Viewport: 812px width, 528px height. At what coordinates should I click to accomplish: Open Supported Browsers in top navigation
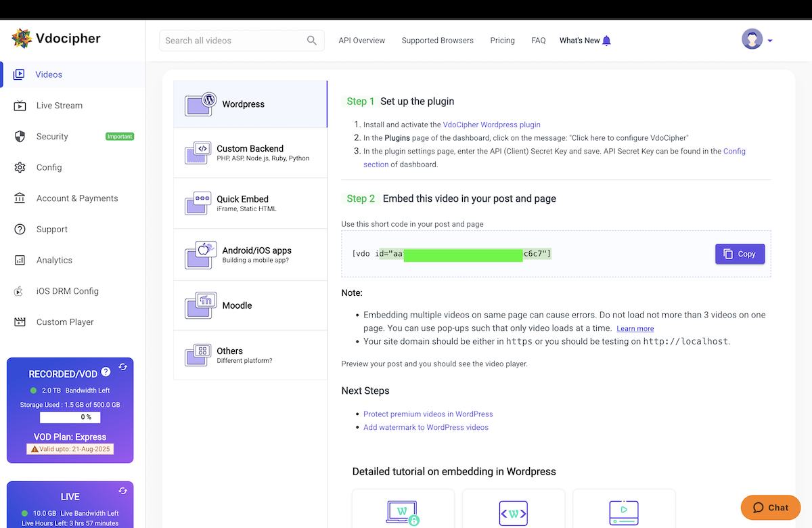438,41
